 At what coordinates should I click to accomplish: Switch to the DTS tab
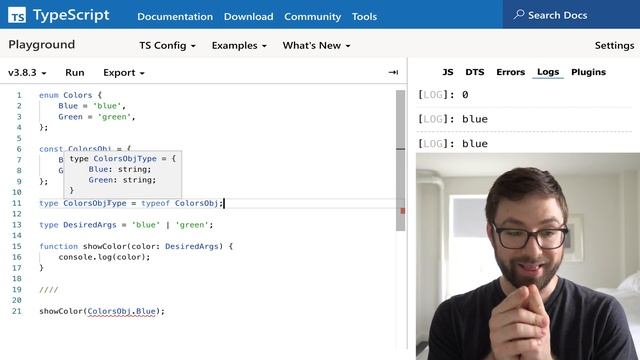475,72
